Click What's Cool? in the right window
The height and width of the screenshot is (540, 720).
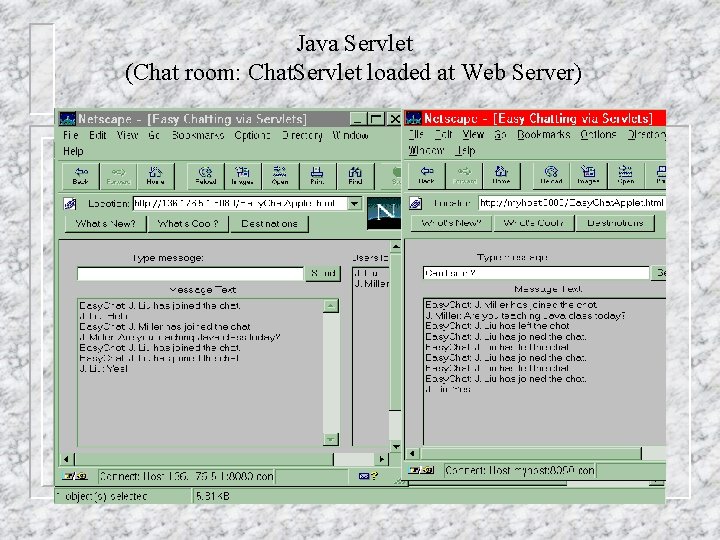[534, 223]
